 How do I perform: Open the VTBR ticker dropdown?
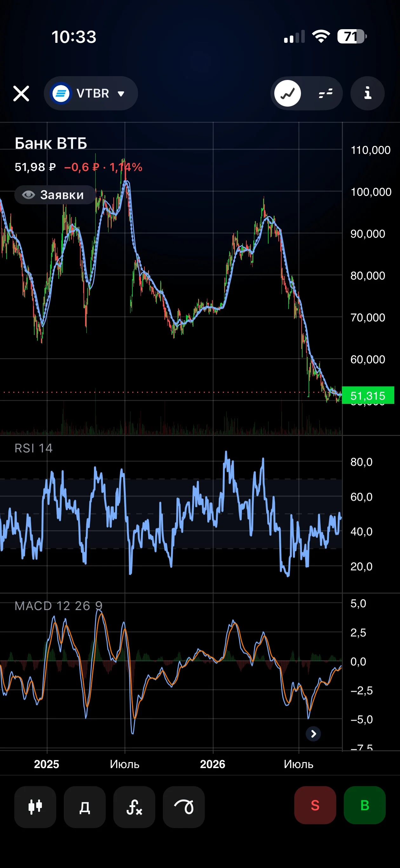pyautogui.click(x=91, y=93)
